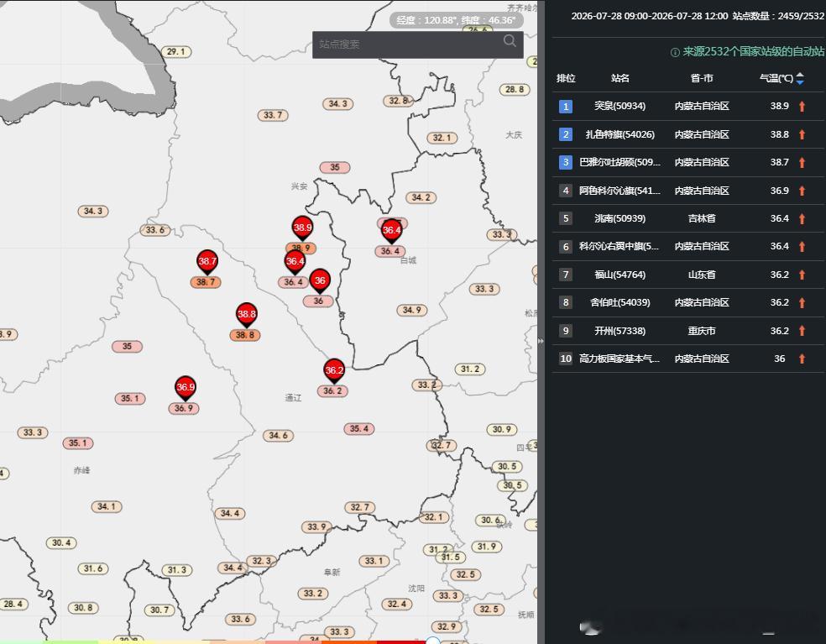The image size is (826, 644).
Task: Select rank 1 突泉(50934) row
Action: coord(687,107)
